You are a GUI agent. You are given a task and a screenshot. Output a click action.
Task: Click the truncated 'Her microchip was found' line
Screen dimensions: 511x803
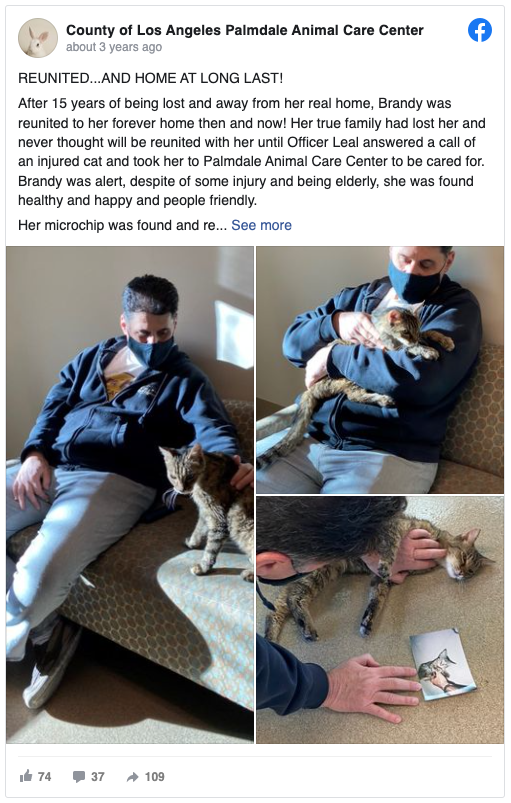click(x=122, y=225)
